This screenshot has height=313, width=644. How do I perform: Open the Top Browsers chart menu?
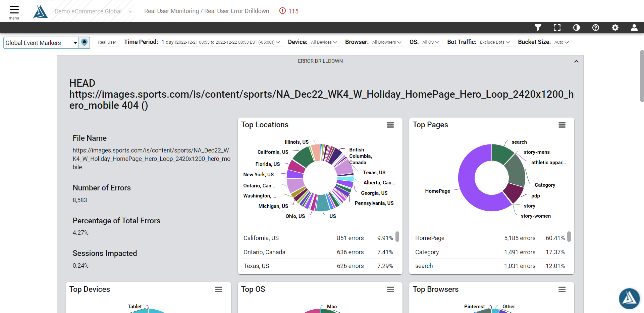point(562,289)
